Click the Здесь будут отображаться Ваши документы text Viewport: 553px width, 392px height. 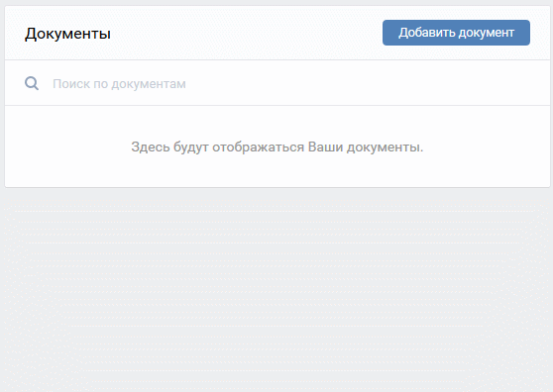tap(277, 147)
